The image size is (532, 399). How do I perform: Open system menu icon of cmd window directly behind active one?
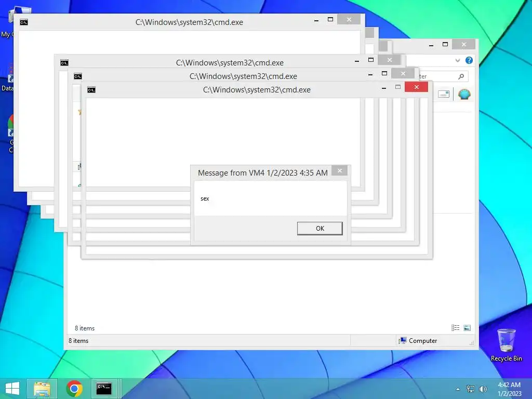pos(78,76)
